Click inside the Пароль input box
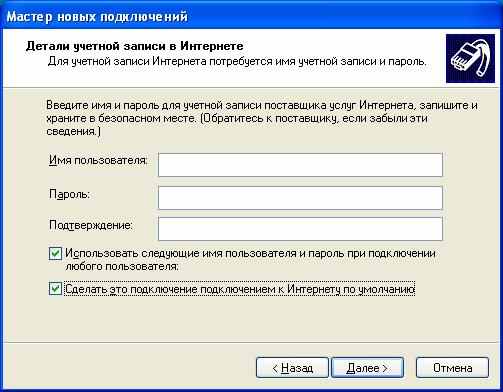 tap(300, 198)
